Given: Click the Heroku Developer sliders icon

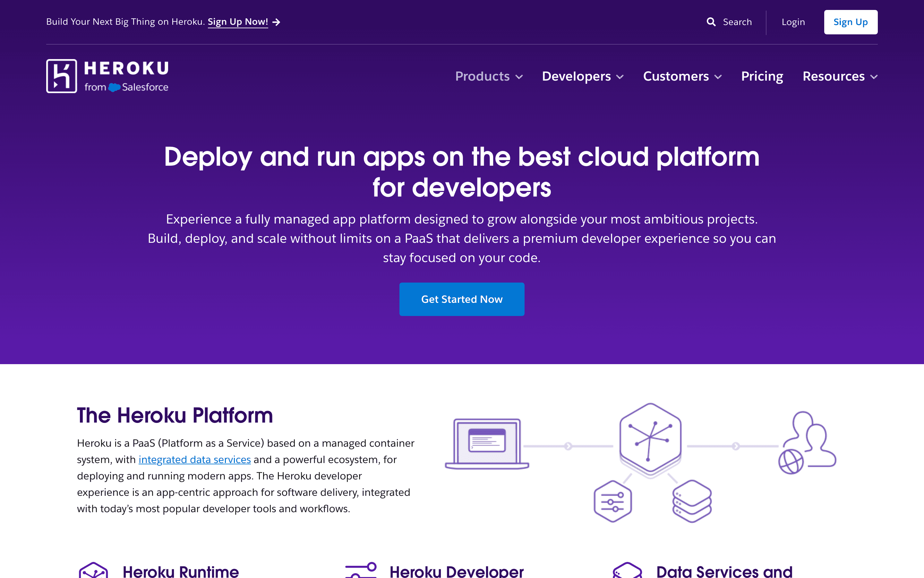Looking at the screenshot, I should coord(361,570).
